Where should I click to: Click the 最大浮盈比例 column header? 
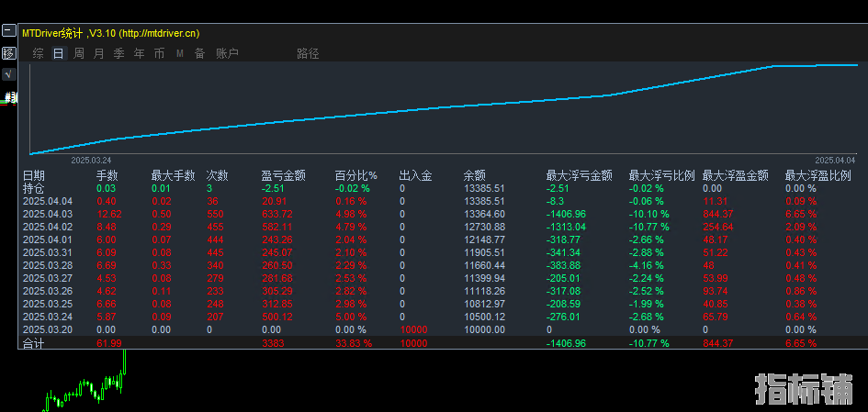tap(818, 176)
